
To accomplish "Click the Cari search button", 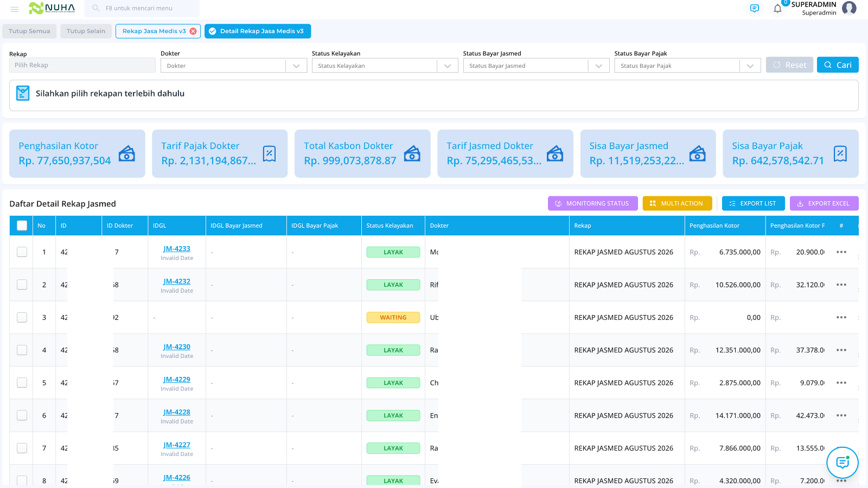I will [838, 65].
